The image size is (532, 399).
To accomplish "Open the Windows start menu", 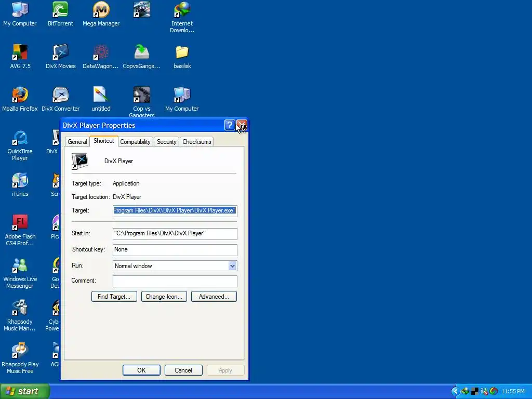I will (25, 391).
